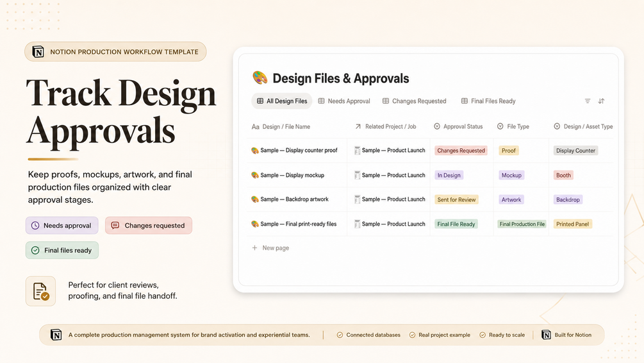Open the Related Project / Job column header
Viewport: 644px width, 363px height.
[386, 126]
